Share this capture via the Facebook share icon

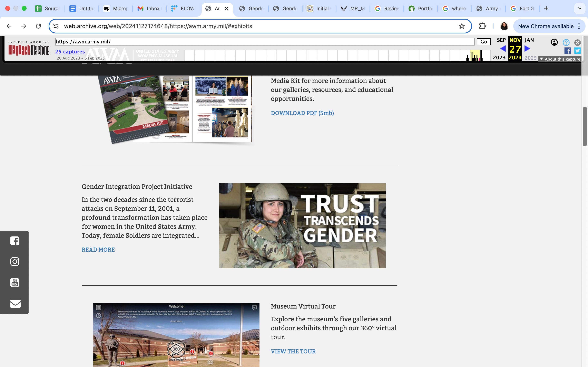(x=568, y=51)
